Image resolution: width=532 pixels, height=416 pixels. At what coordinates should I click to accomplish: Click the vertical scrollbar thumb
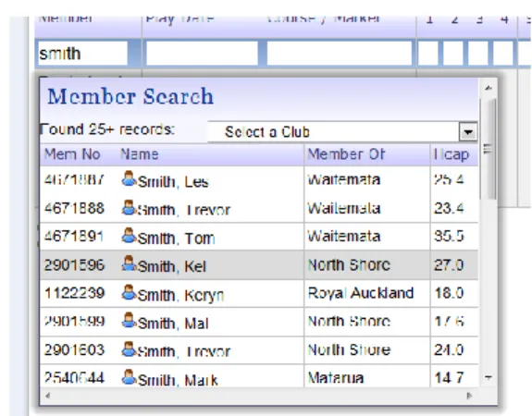[489, 149]
